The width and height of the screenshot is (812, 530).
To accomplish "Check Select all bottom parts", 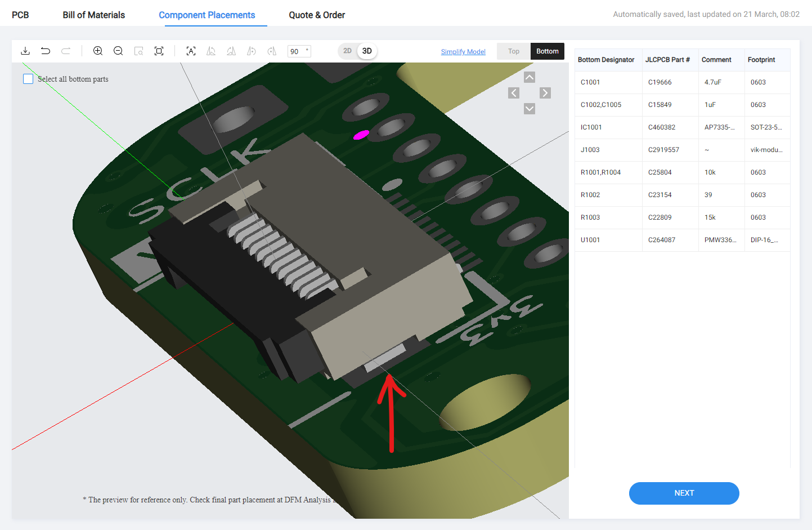I will coord(28,79).
